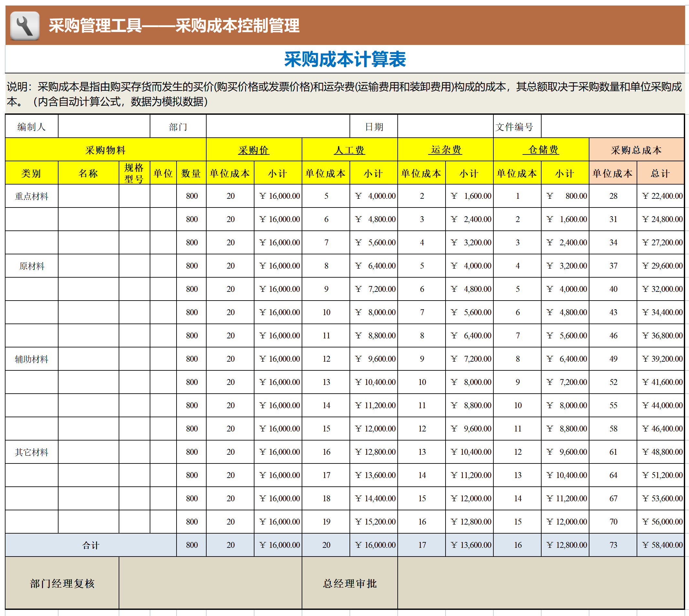Click total cell ￥58,400.00
689x616 pixels.
coord(660,545)
